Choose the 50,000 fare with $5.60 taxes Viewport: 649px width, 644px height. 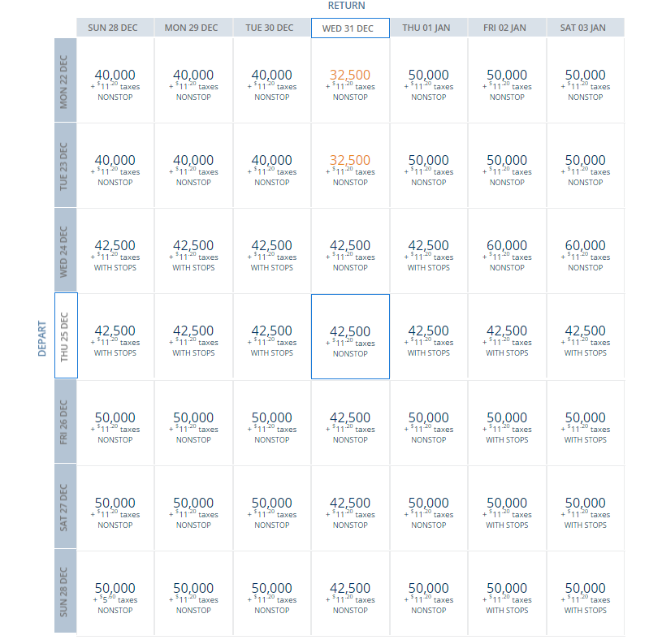115,594
